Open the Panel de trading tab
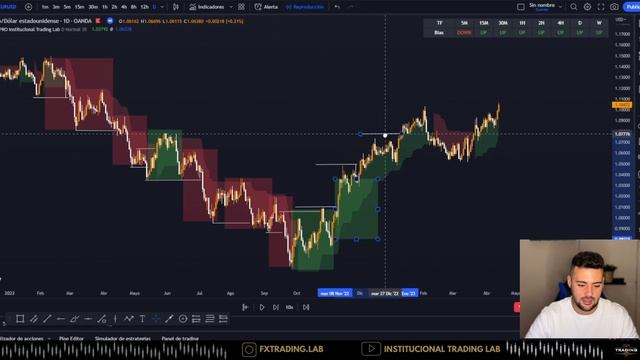Viewport: 640px width, 360px height. point(180,338)
